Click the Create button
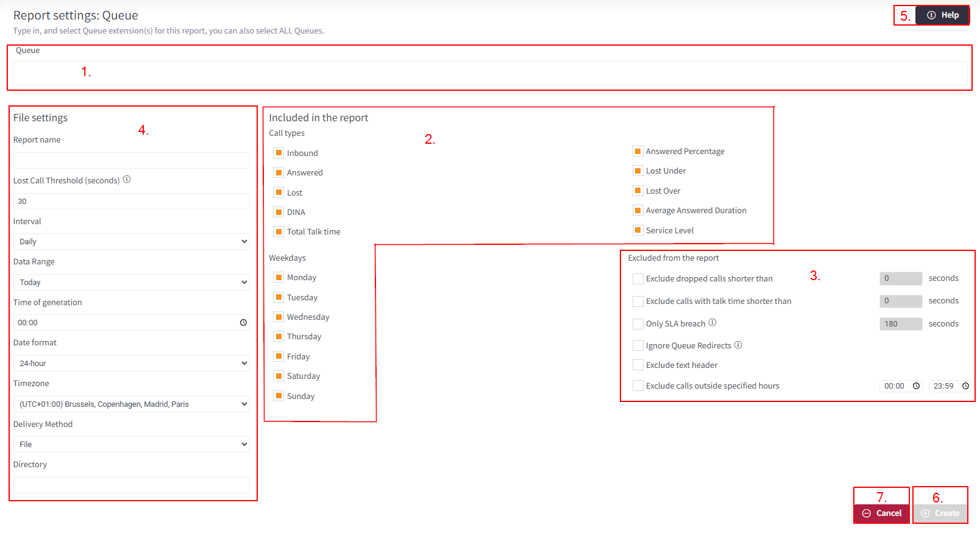The height and width of the screenshot is (536, 980). pyautogui.click(x=940, y=513)
